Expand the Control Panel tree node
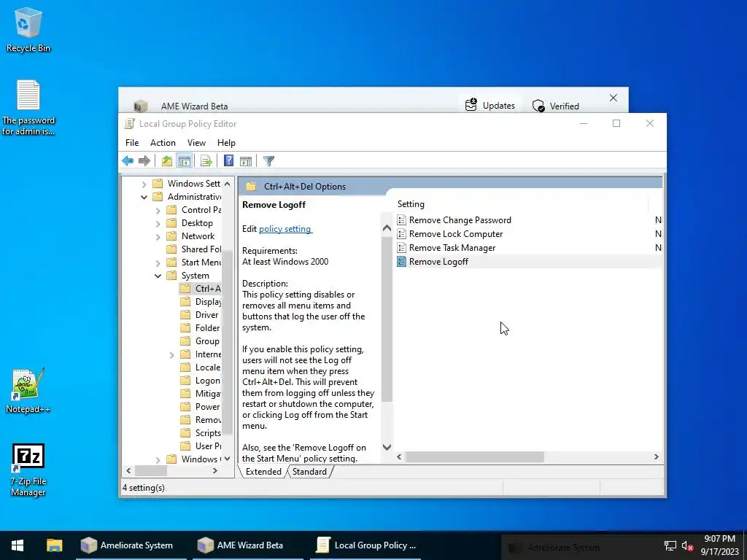The height and width of the screenshot is (560, 747). (158, 210)
